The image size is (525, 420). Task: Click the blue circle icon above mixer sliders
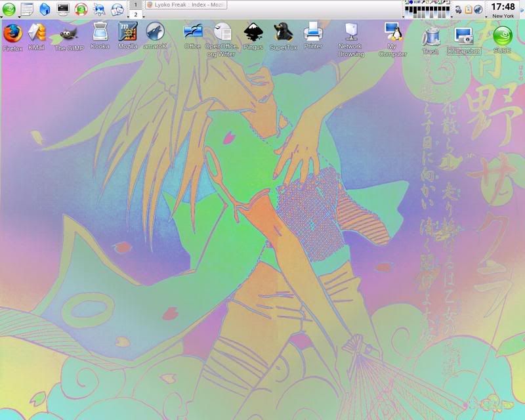(411, 3)
